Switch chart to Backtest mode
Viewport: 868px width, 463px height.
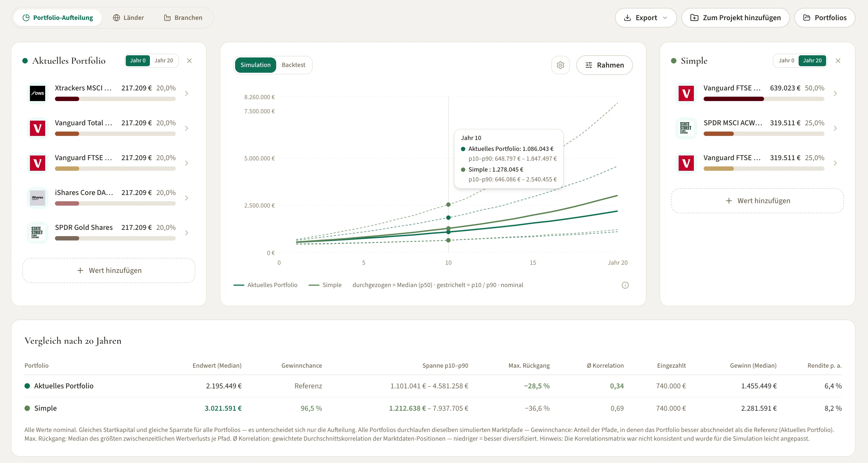coord(294,65)
